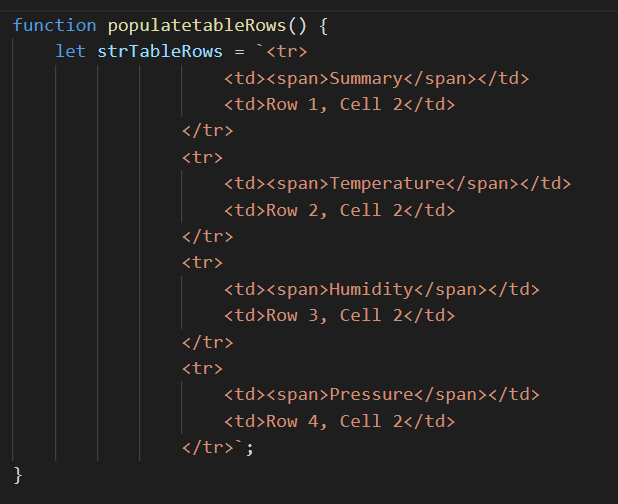Click the word Temperature in span
The image size is (618, 504).
pyautogui.click(x=387, y=183)
